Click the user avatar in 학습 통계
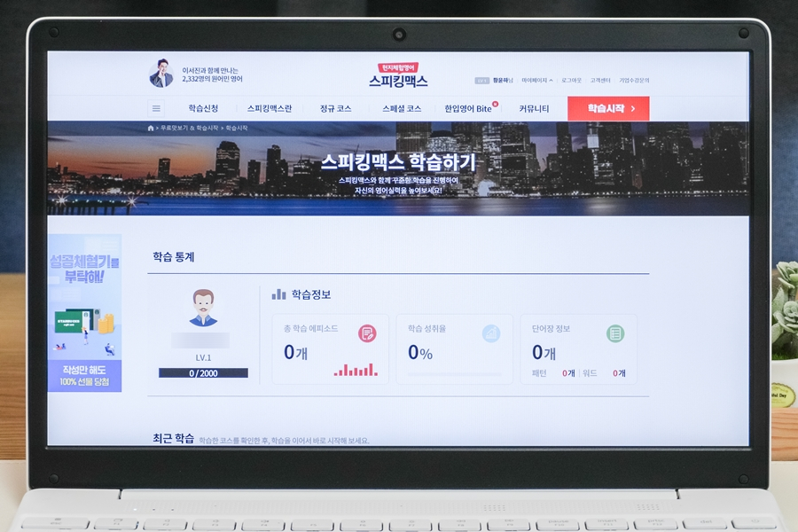Viewport: 798px width, 532px height. tap(203, 308)
